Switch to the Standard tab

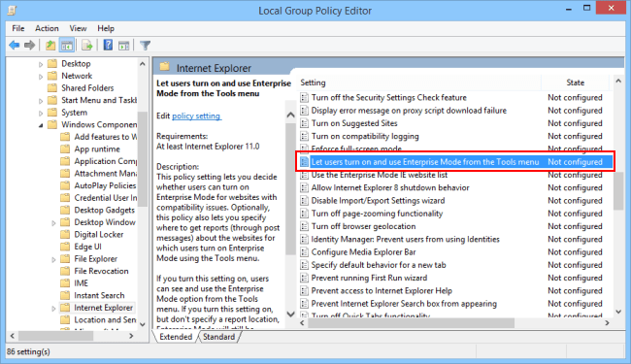(x=218, y=337)
